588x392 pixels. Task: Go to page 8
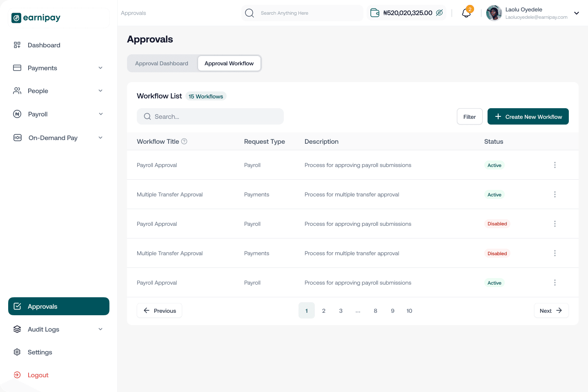[376, 310]
